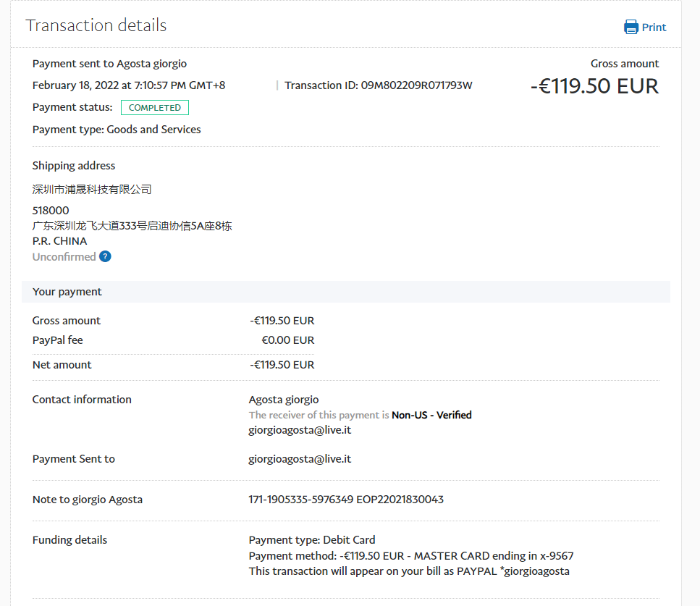The width and height of the screenshot is (700, 606).
Task: Select the Transaction ID 09M802209R071793W
Action: click(379, 85)
